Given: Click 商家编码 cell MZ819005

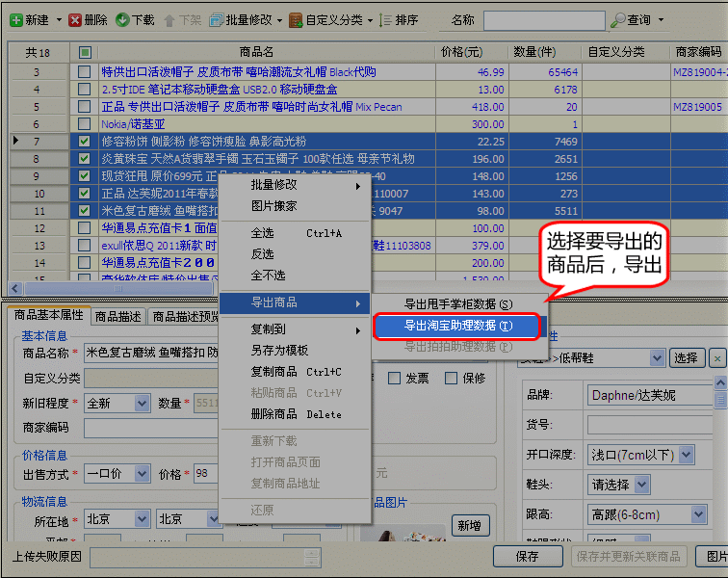Looking at the screenshot, I should [x=697, y=107].
